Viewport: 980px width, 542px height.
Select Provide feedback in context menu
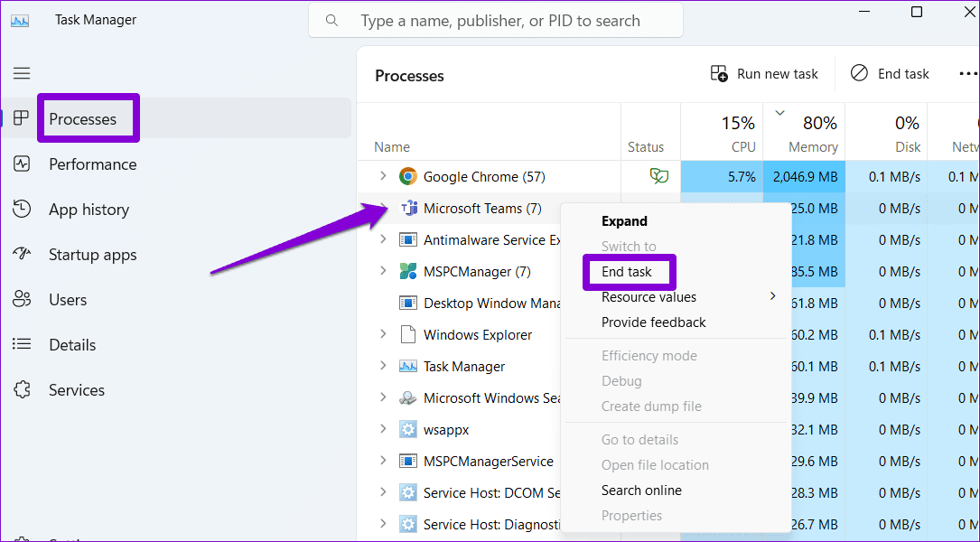tap(654, 322)
